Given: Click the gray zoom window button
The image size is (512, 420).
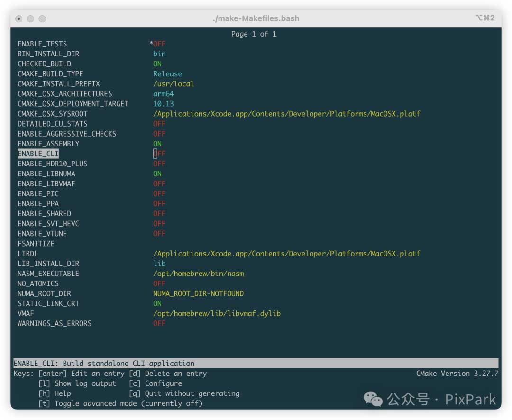Looking at the screenshot, I should (42, 19).
